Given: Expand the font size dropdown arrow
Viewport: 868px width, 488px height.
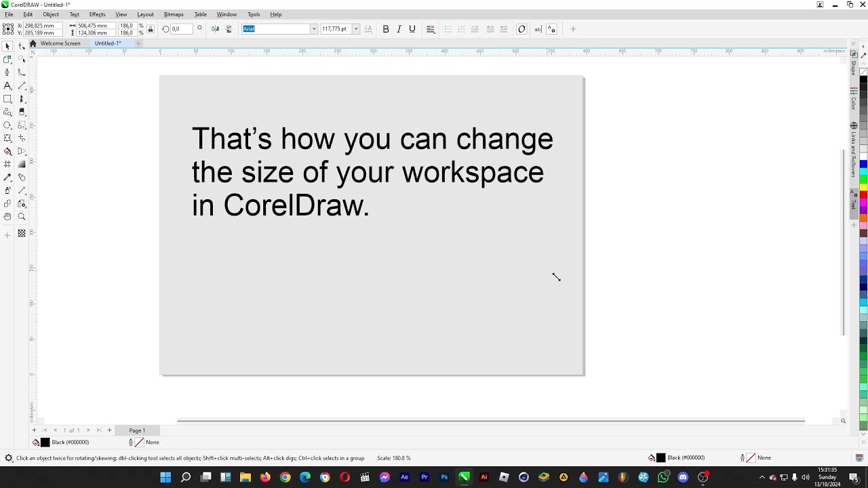Looking at the screenshot, I should coord(355,29).
